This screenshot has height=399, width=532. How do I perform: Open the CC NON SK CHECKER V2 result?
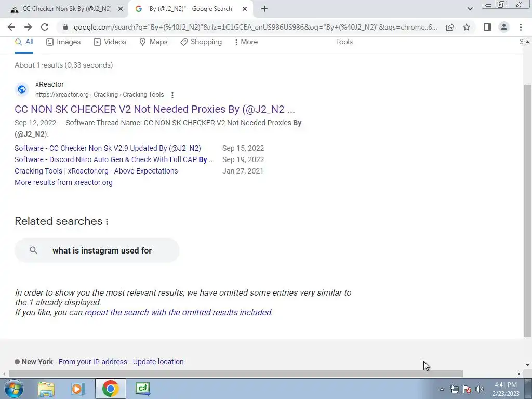(x=155, y=109)
